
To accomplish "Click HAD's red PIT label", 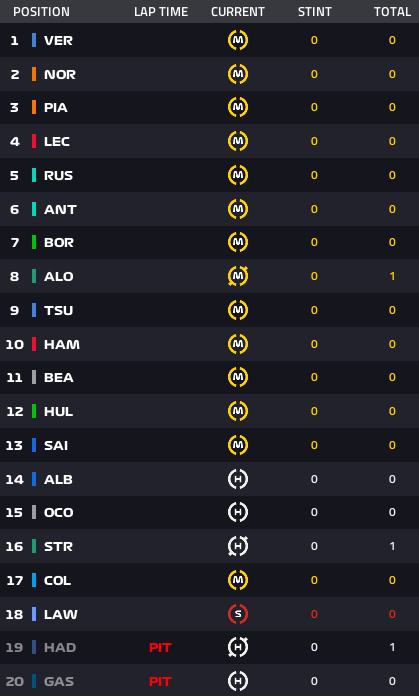I will 160,648.
